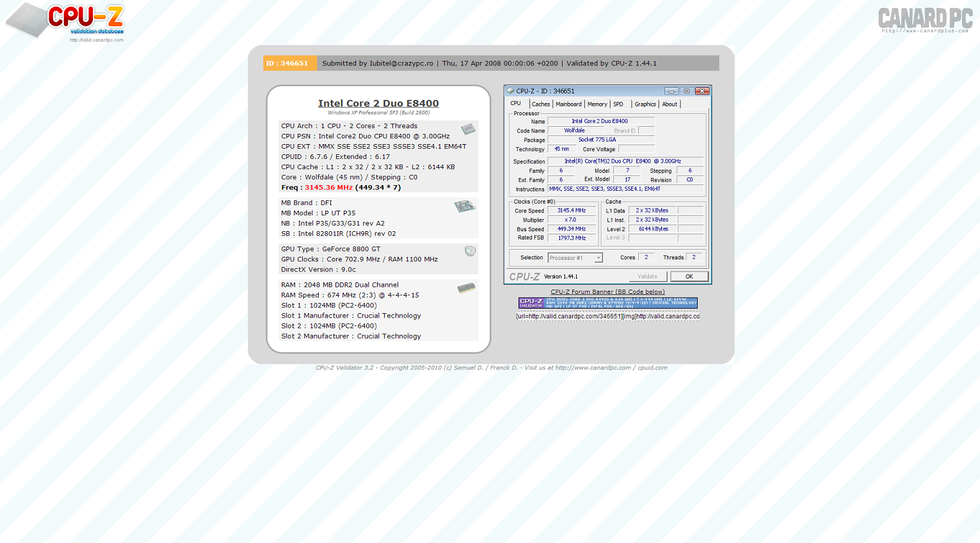Open the Canard PC logo link

(925, 20)
